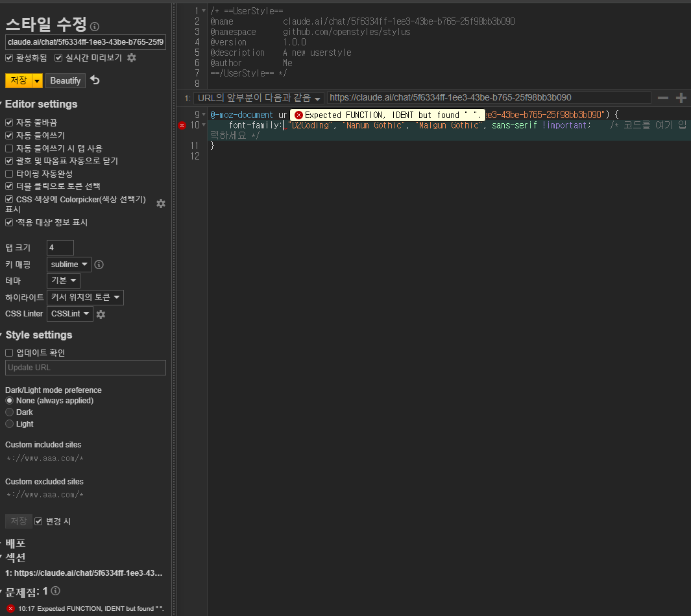
Task: Fold code block at line 9
Action: point(204,115)
